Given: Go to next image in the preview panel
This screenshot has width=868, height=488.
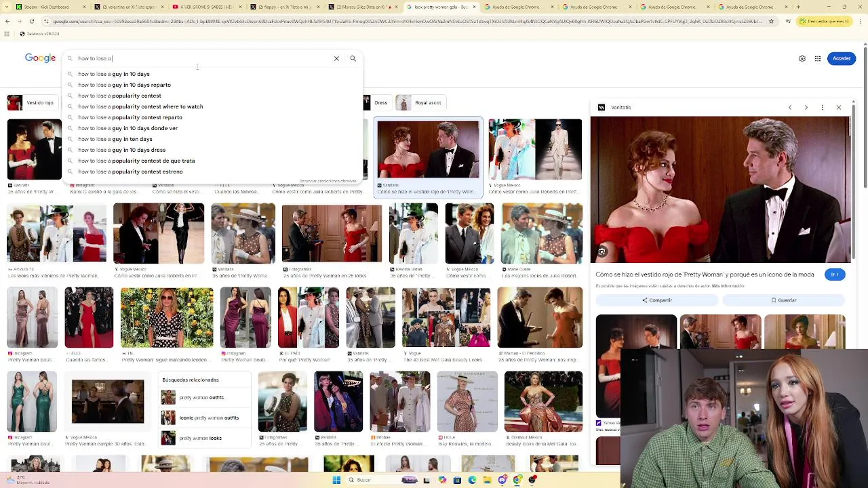Looking at the screenshot, I should [x=806, y=107].
